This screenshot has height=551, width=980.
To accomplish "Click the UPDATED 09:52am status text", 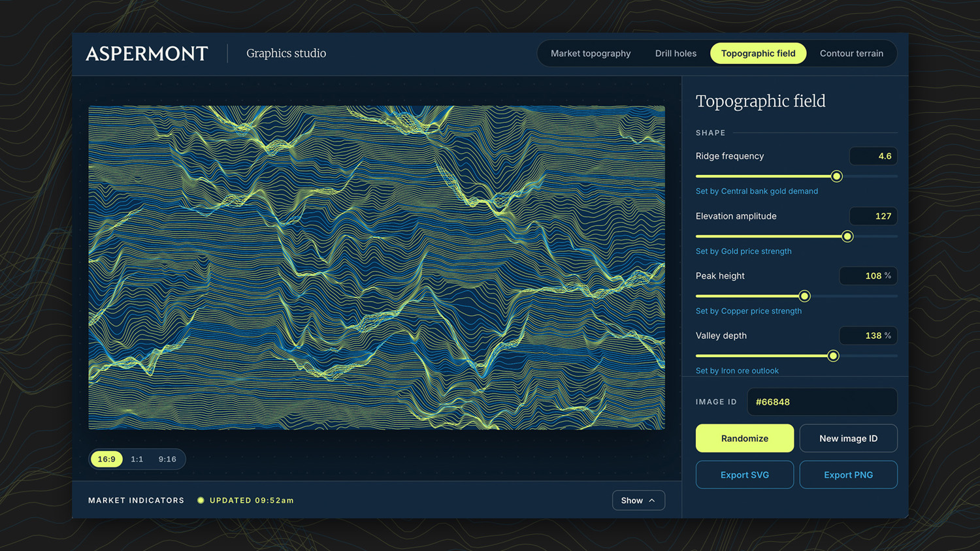I will 252,501.
